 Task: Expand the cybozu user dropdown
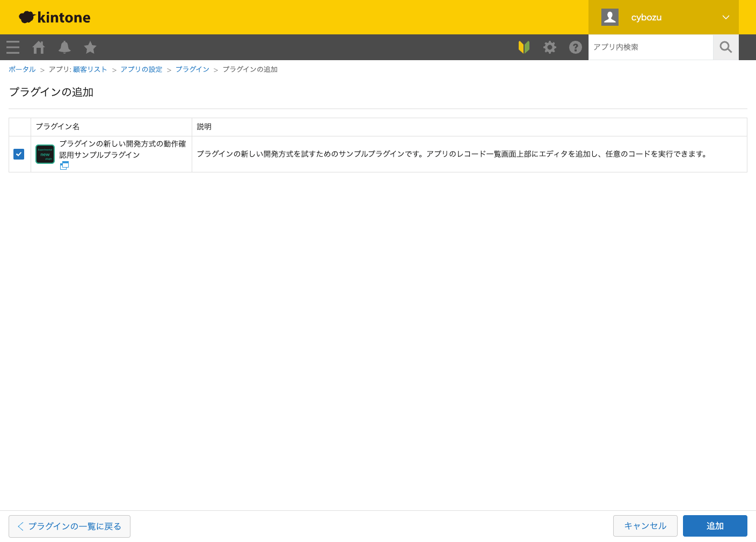coord(726,17)
